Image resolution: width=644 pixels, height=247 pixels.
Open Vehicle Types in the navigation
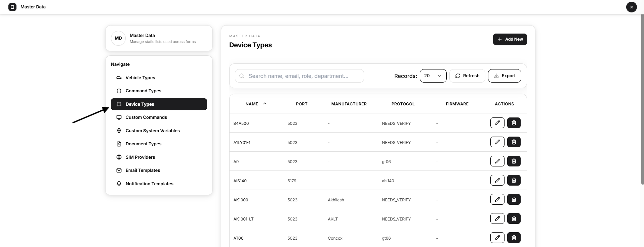(159, 78)
